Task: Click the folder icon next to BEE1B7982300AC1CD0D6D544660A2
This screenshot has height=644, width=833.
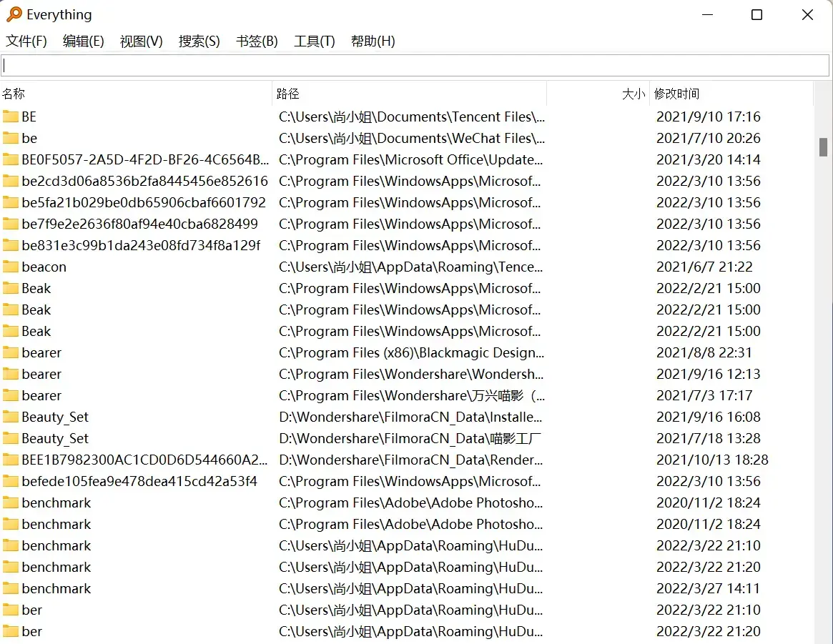Action: tap(10, 460)
